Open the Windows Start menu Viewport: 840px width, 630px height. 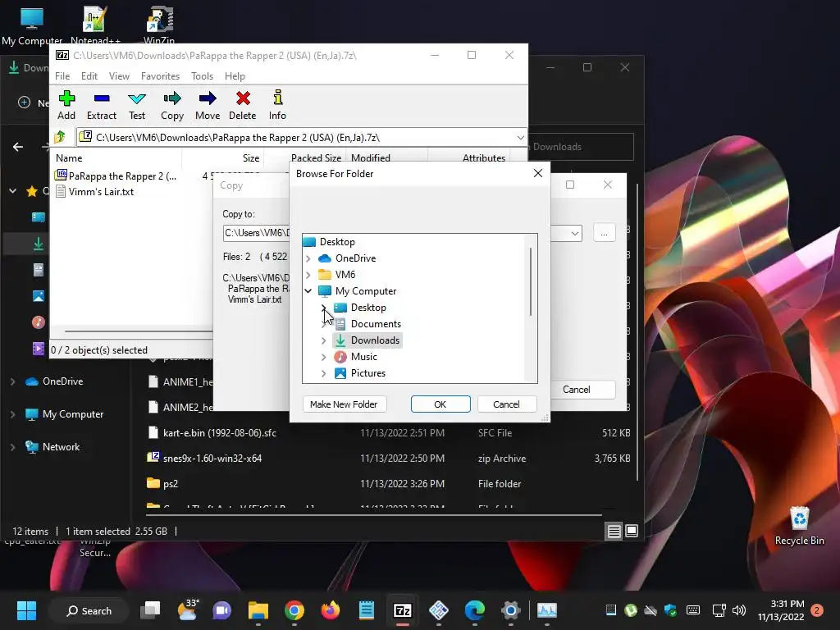pos(26,610)
